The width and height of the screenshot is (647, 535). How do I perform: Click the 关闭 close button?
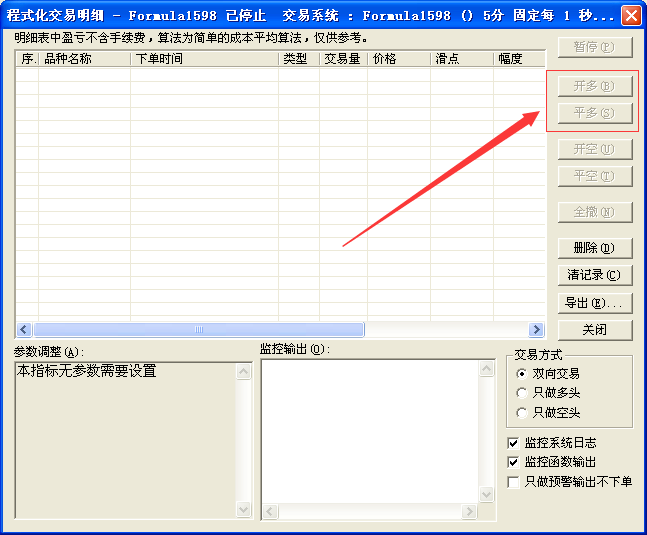click(595, 330)
